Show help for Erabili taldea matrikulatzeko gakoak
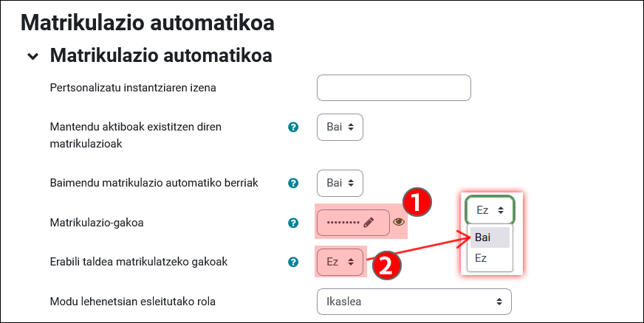This screenshot has width=644, height=323. (293, 262)
